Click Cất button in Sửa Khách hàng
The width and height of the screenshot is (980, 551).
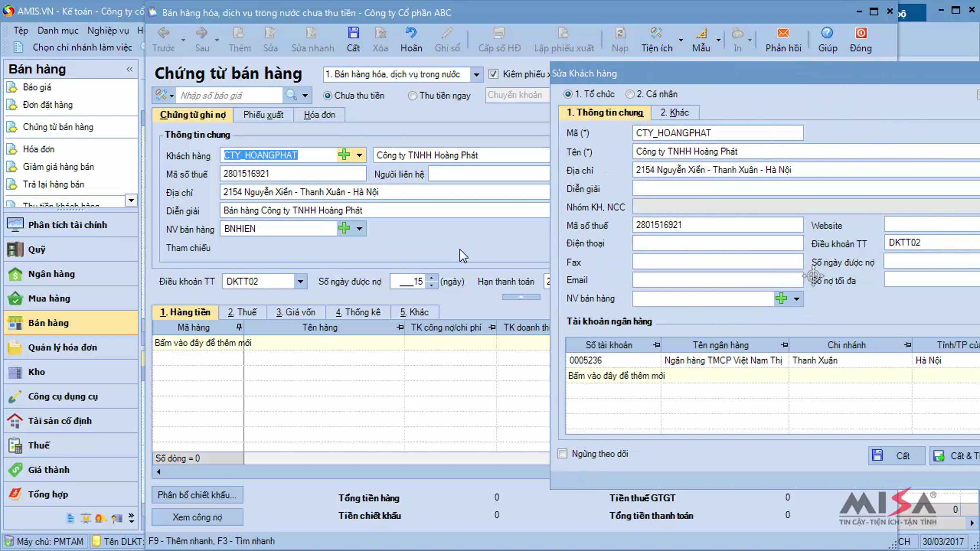[x=896, y=455]
